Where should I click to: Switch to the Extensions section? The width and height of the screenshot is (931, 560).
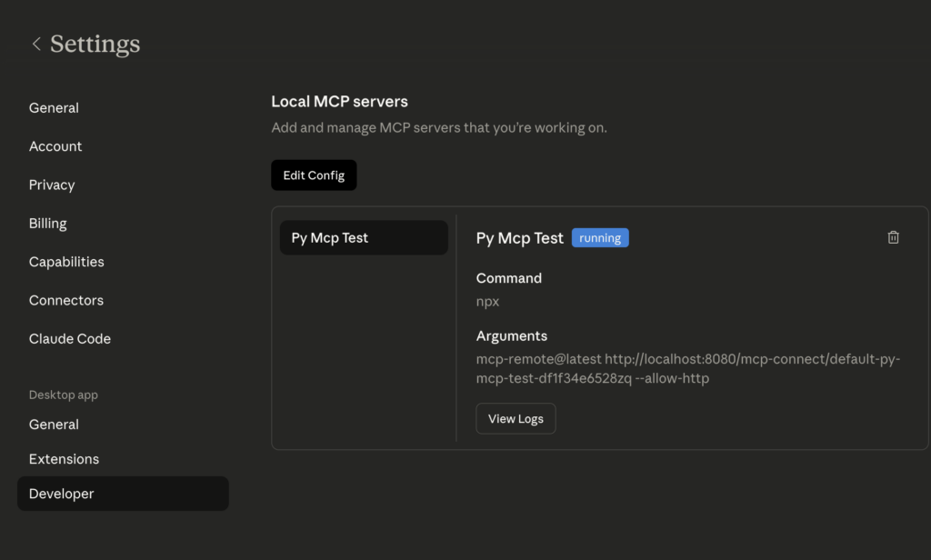point(64,459)
